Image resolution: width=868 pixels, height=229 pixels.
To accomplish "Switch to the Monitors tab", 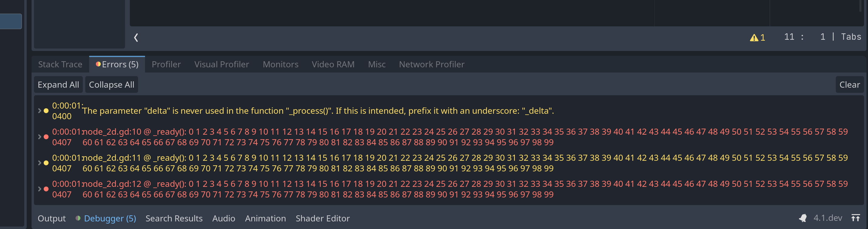I will 280,64.
